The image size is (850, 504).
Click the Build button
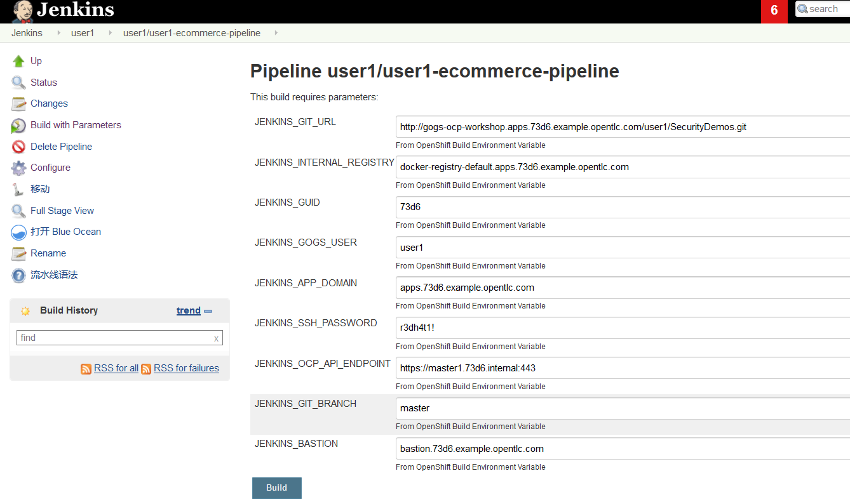(x=277, y=488)
